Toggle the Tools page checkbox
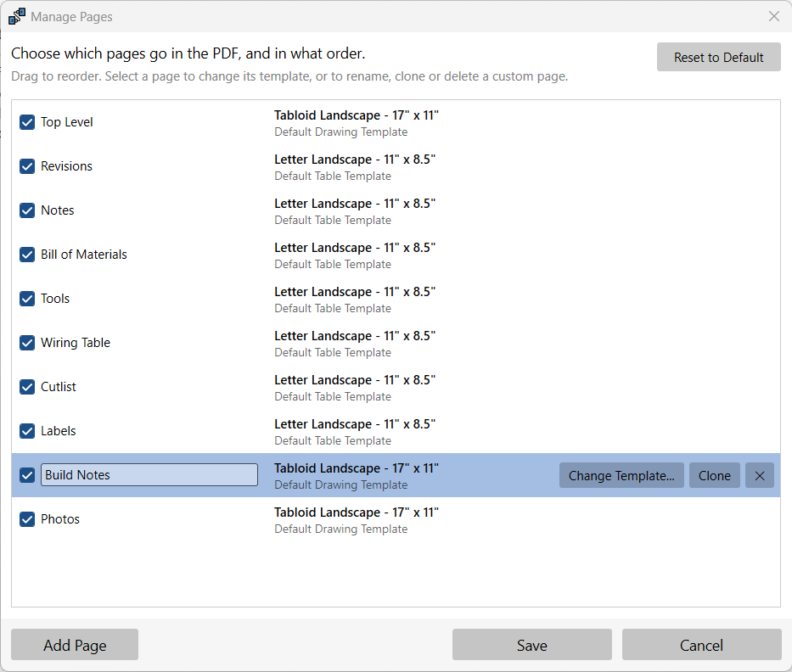This screenshot has height=672, width=792. 27,299
